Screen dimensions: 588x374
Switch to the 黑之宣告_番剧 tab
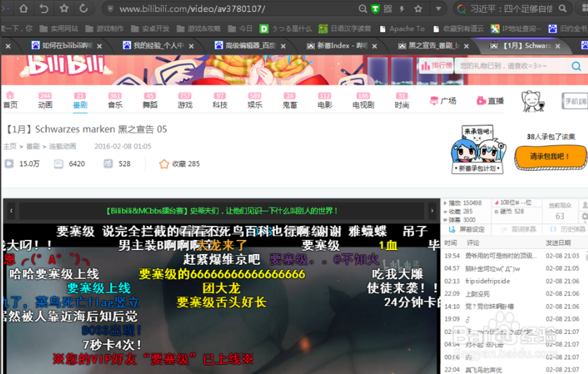tap(429, 45)
